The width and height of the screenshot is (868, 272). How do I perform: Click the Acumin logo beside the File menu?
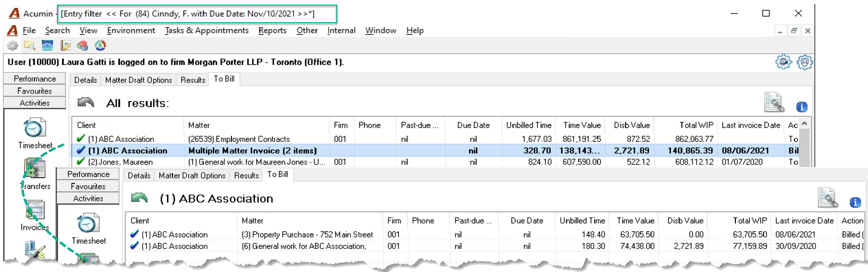tap(12, 31)
